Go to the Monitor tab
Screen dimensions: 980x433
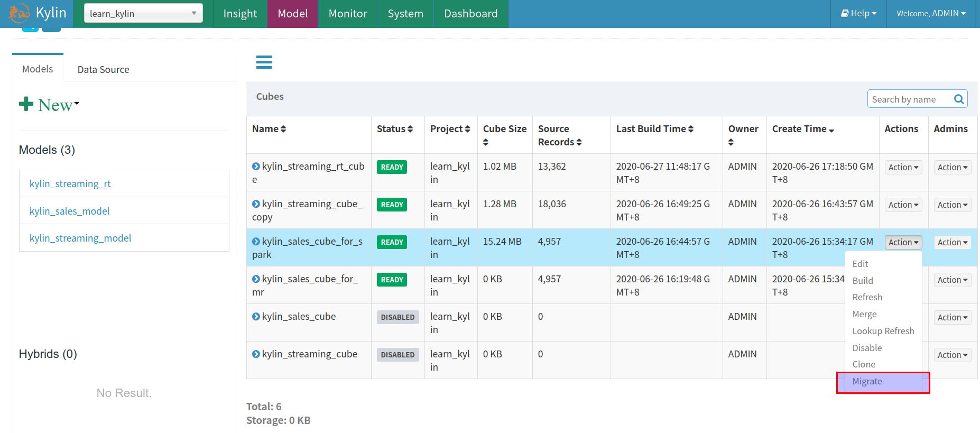[x=347, y=14]
